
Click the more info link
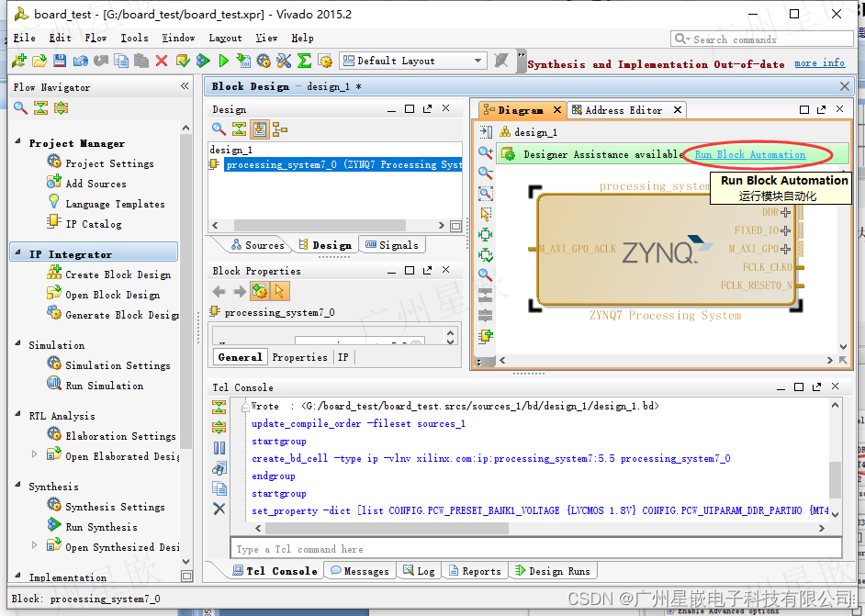(x=819, y=62)
